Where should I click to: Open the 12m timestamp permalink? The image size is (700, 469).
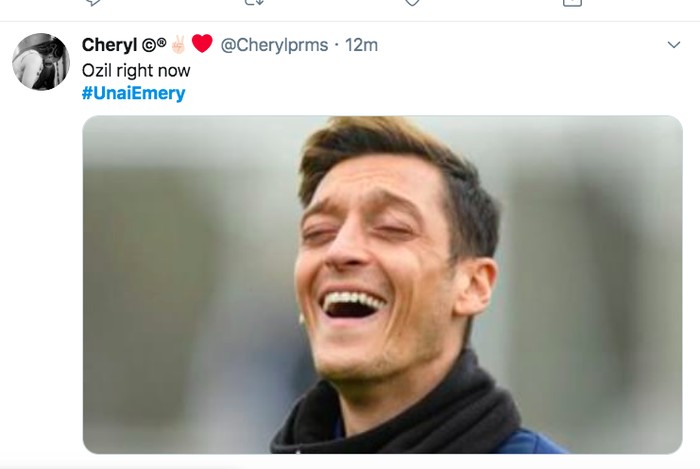[x=362, y=45]
